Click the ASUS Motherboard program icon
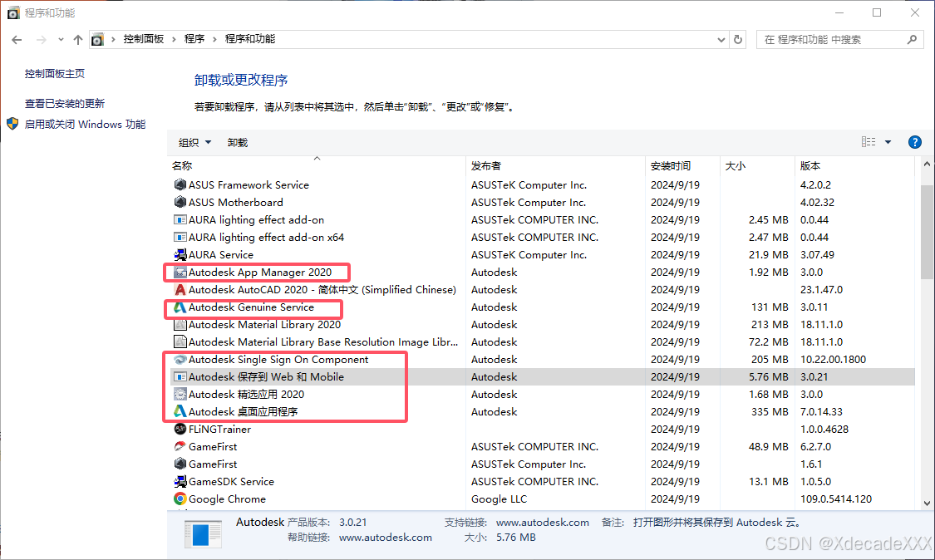935x560 pixels. click(x=180, y=202)
